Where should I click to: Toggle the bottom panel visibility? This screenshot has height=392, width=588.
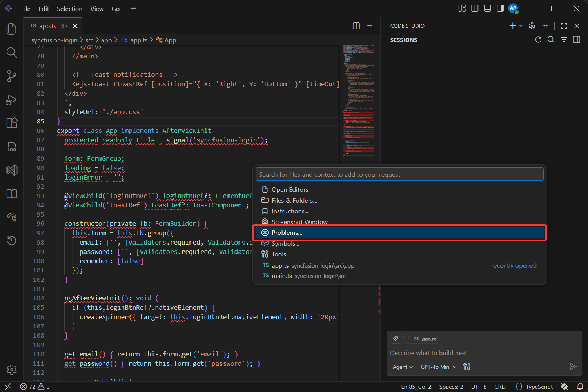tap(487, 8)
